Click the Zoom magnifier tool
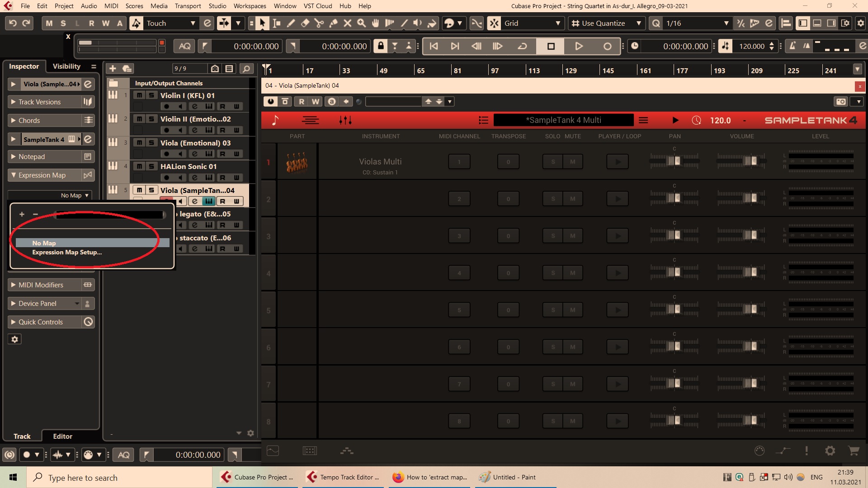 pos(361,23)
